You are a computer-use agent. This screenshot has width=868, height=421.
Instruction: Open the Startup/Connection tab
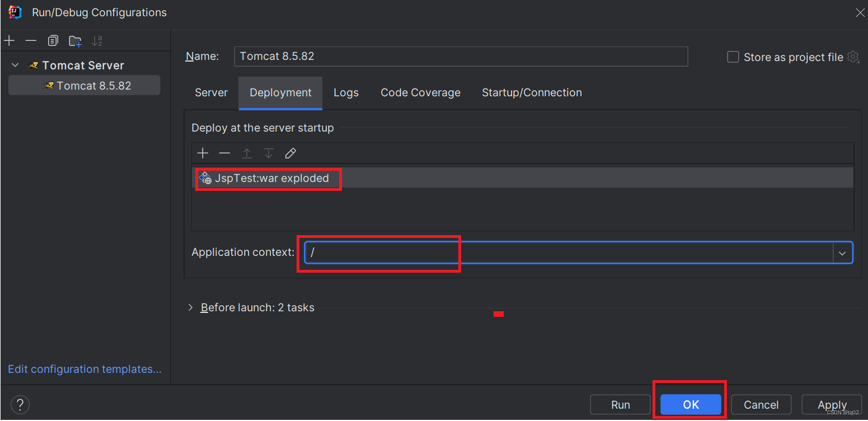coord(532,93)
